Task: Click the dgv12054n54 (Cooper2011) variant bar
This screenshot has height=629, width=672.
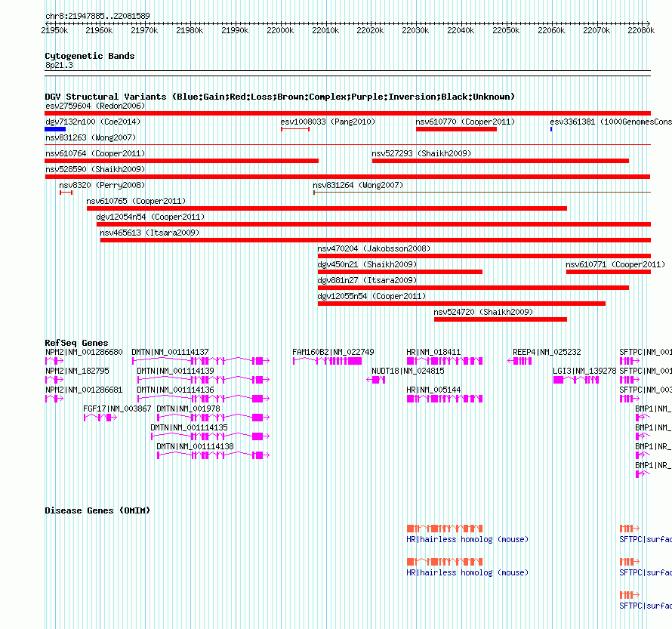Action: click(374, 224)
